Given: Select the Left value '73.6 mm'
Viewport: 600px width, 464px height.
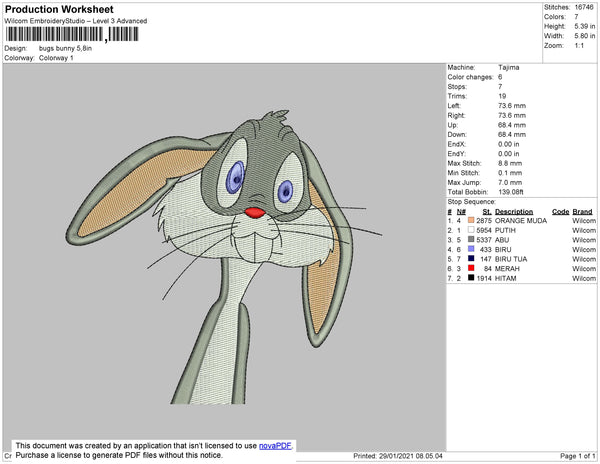Looking at the screenshot, I should coord(512,106).
